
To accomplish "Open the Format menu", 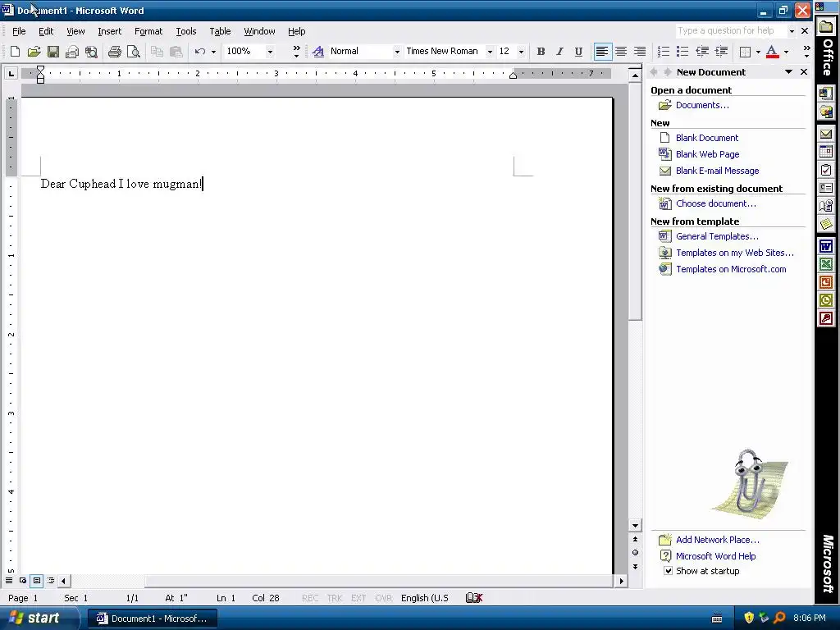I will pos(148,31).
